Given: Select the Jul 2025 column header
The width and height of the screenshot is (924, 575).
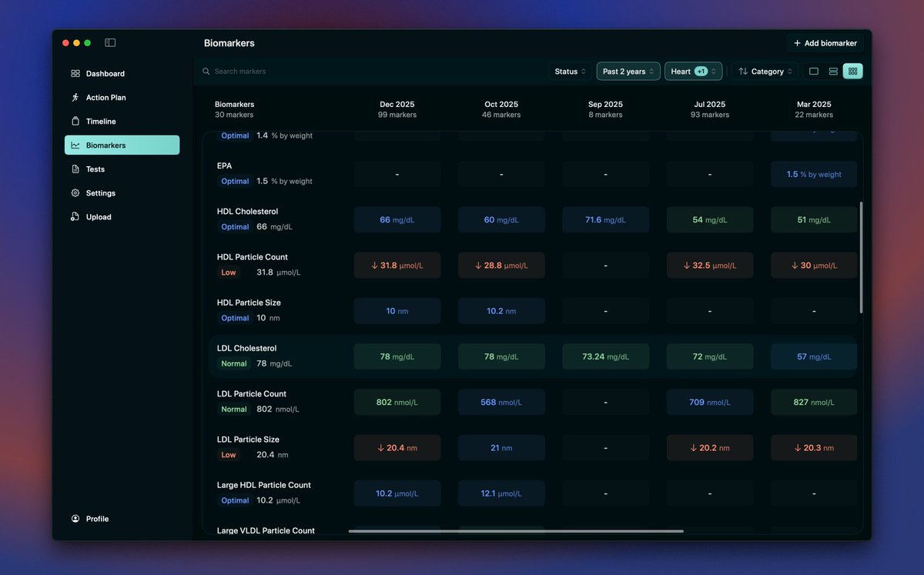Looking at the screenshot, I should [710, 109].
